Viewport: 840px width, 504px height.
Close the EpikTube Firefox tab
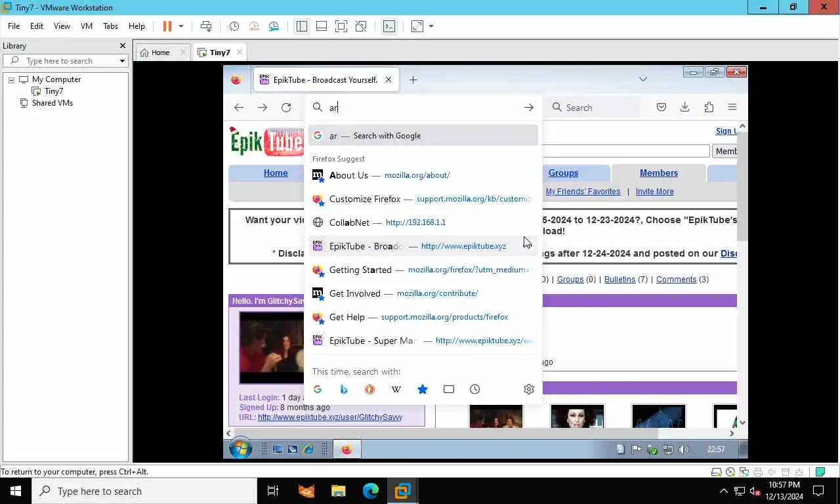pyautogui.click(x=388, y=79)
